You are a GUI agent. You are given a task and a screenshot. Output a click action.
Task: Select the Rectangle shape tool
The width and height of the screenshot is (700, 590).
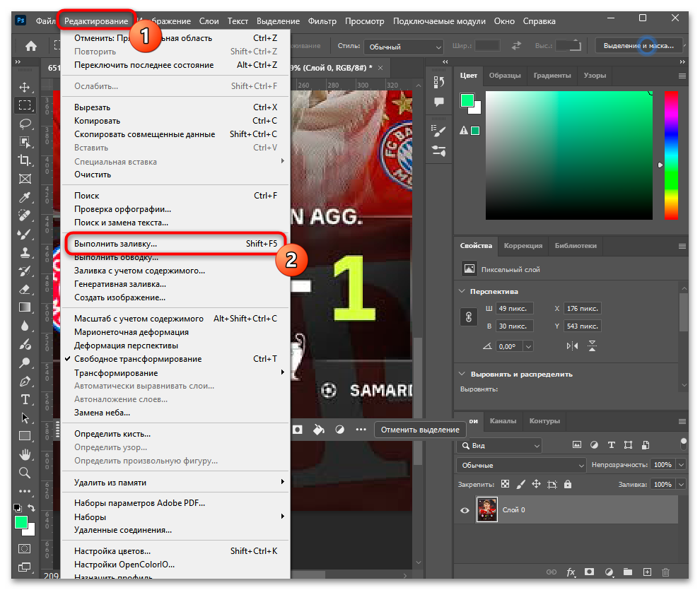click(x=25, y=436)
